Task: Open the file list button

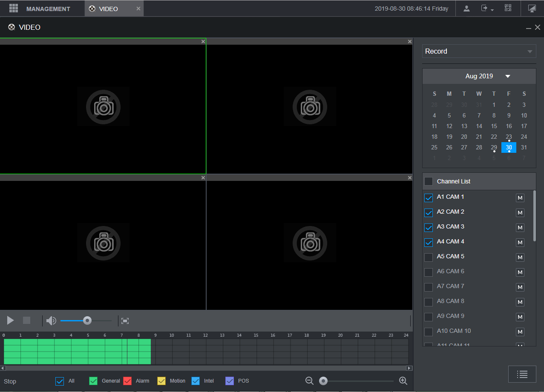Action: [x=522, y=374]
